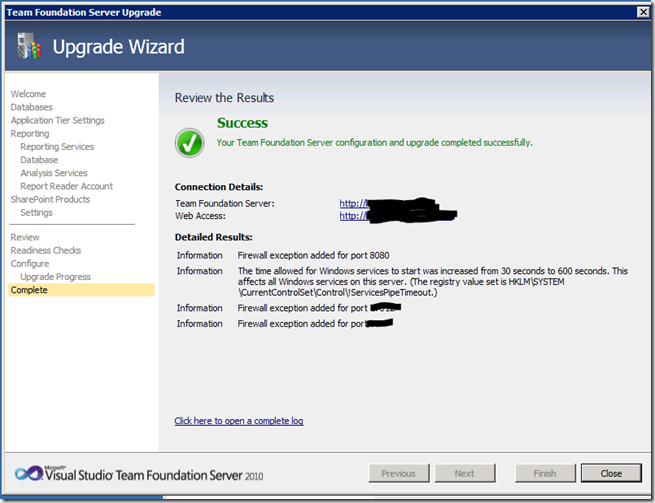The height and width of the screenshot is (503, 655).
Task: Click the Next button
Action: 465,473
